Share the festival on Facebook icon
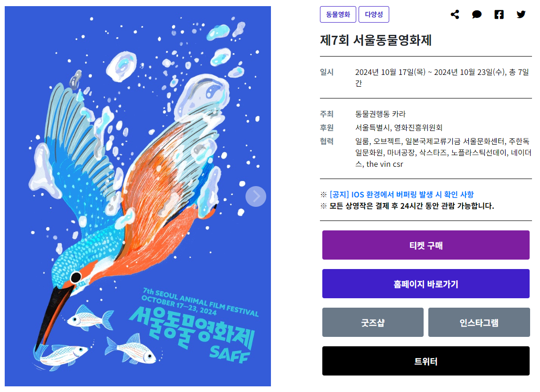Screen dimensions: 540x392 [x=499, y=15]
